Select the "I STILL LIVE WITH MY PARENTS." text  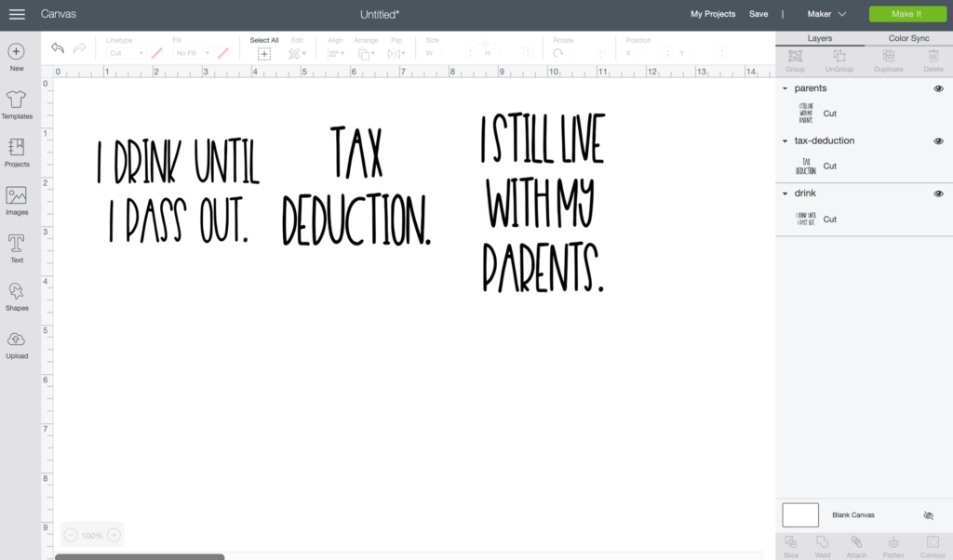pyautogui.click(x=544, y=203)
